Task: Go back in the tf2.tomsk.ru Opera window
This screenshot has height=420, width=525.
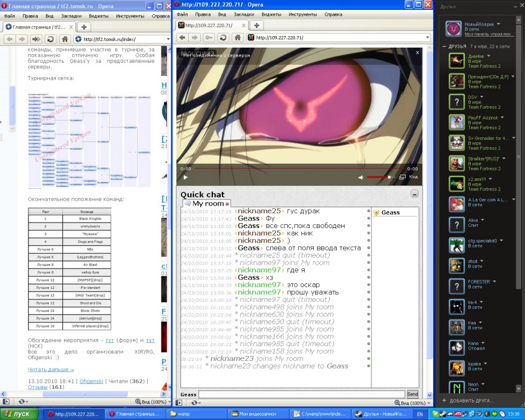Action: coord(10,39)
